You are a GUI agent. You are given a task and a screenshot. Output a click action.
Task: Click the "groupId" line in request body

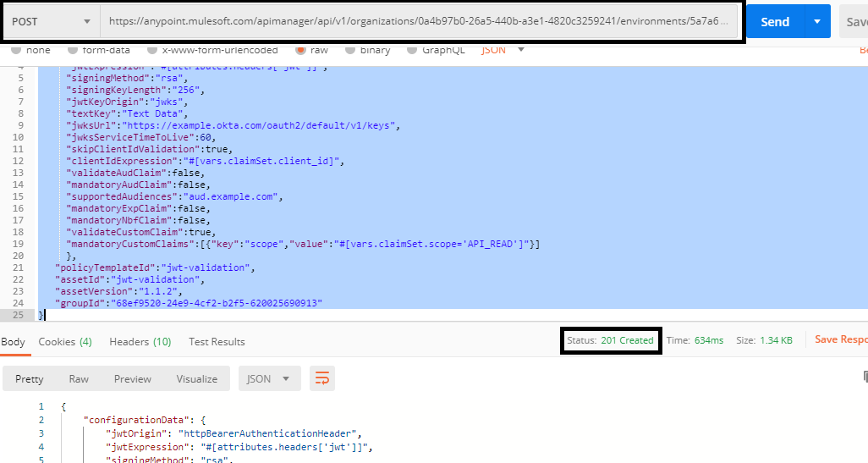[188, 303]
